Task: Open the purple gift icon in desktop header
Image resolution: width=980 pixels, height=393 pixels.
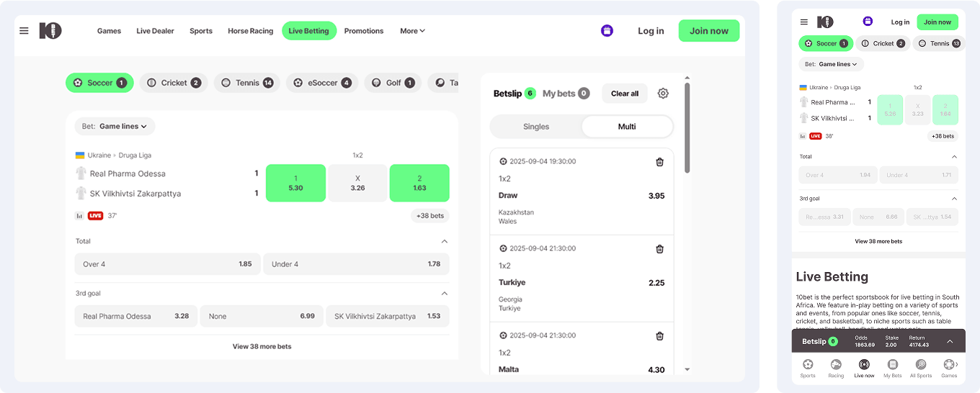Action: coord(607,31)
